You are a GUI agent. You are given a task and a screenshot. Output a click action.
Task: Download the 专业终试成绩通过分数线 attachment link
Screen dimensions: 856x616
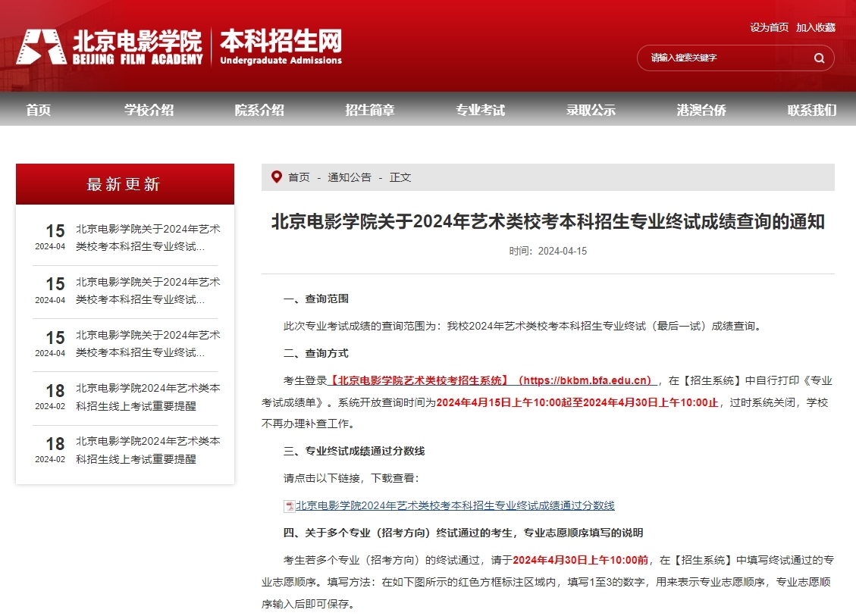click(455, 506)
